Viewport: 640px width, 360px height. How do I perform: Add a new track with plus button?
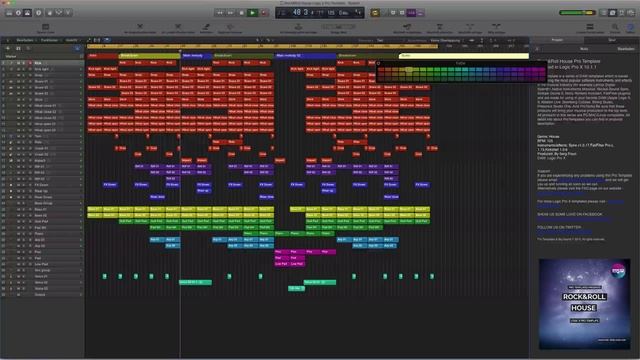tap(8, 48)
